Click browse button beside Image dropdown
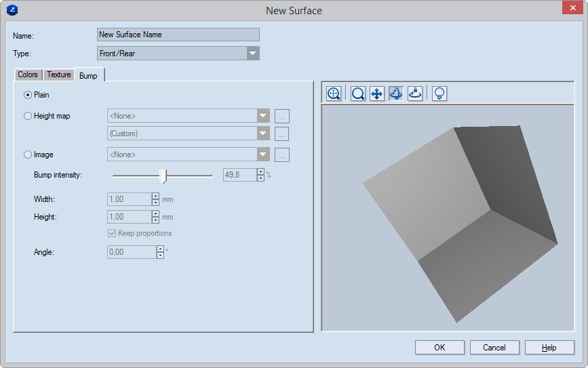 pyautogui.click(x=283, y=155)
